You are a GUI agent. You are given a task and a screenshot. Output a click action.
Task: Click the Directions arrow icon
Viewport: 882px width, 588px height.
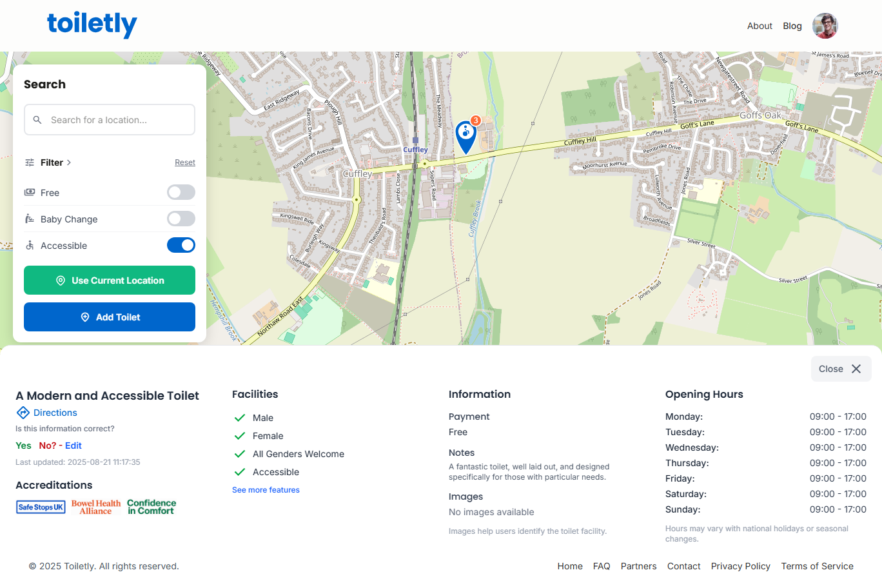(23, 413)
